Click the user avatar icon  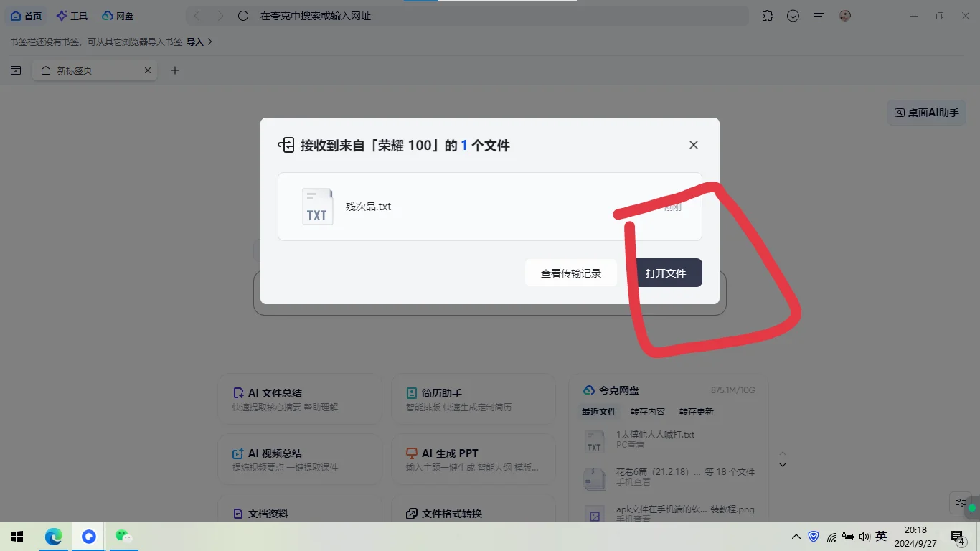(845, 16)
